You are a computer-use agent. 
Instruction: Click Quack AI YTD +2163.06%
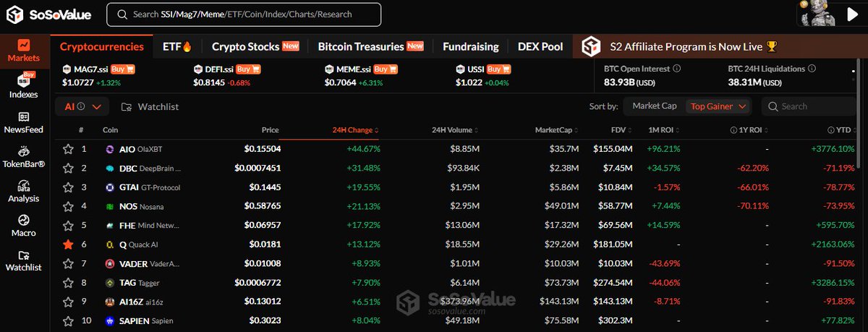(834, 244)
